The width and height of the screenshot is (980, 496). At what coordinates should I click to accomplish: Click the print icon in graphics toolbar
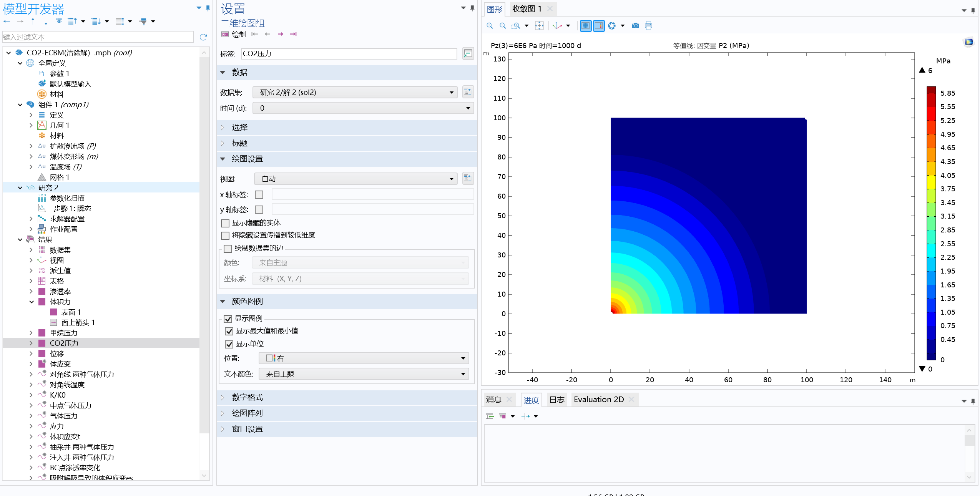[649, 26]
